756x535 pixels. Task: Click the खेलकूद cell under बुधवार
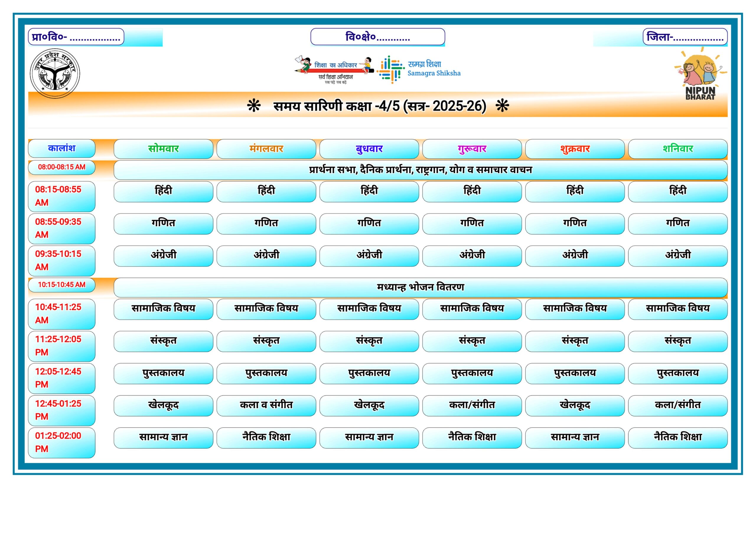(x=369, y=406)
